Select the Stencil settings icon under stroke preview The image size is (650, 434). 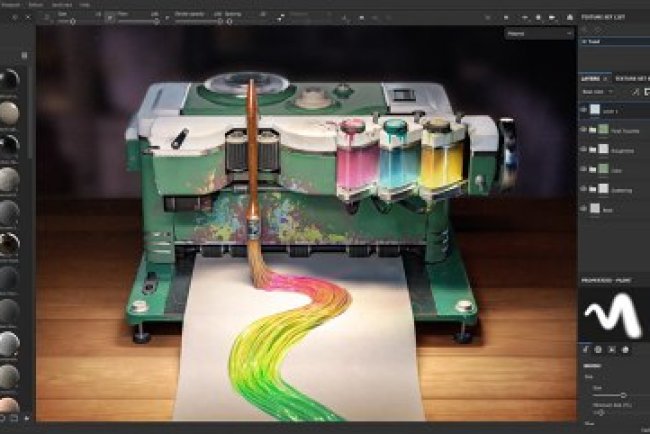tap(611, 350)
